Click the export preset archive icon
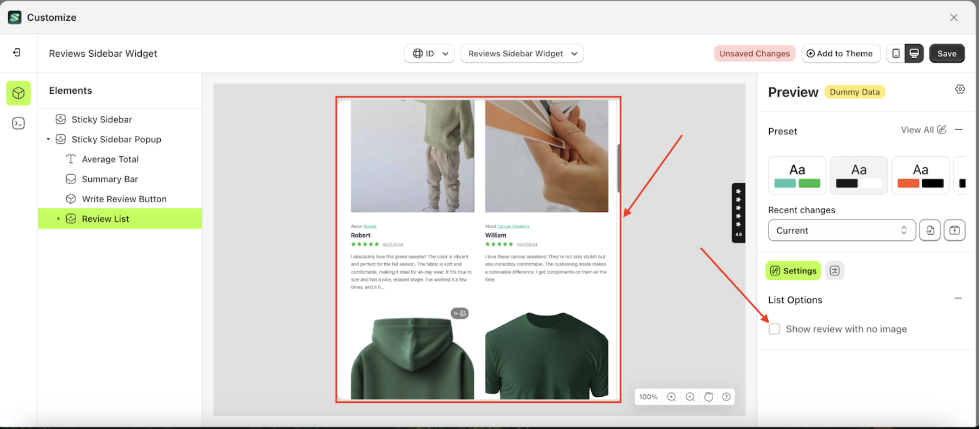The width and height of the screenshot is (980, 429). pos(955,230)
